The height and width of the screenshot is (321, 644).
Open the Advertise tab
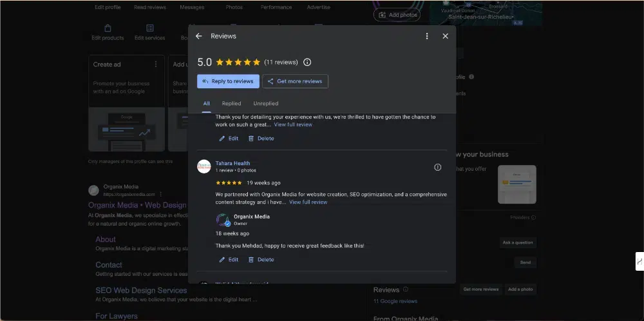point(318,7)
